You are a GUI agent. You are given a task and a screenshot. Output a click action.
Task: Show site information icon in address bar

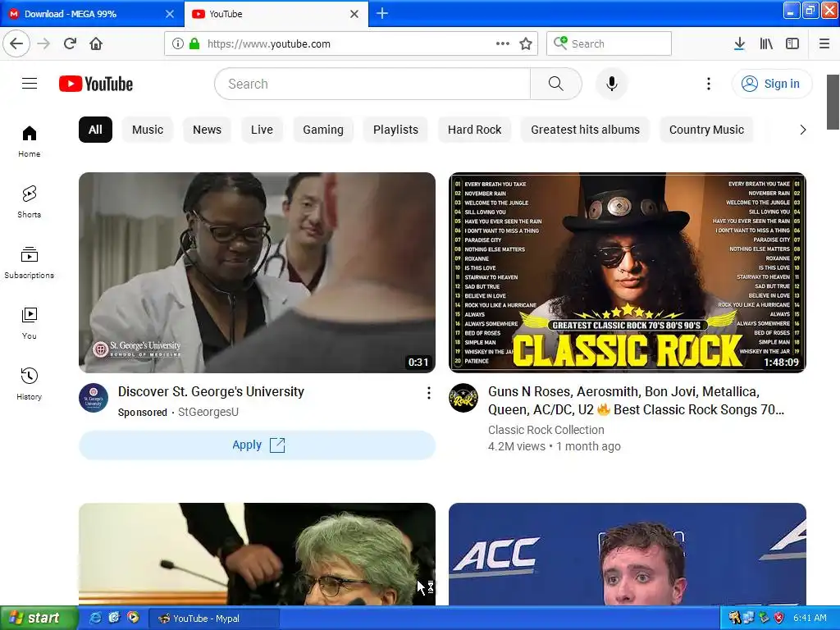[178, 43]
